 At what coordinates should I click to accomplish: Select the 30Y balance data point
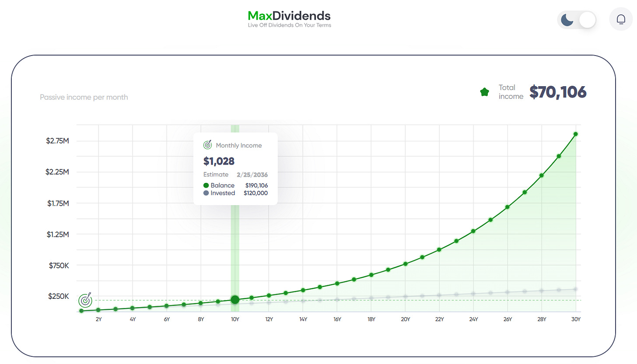[x=576, y=134]
